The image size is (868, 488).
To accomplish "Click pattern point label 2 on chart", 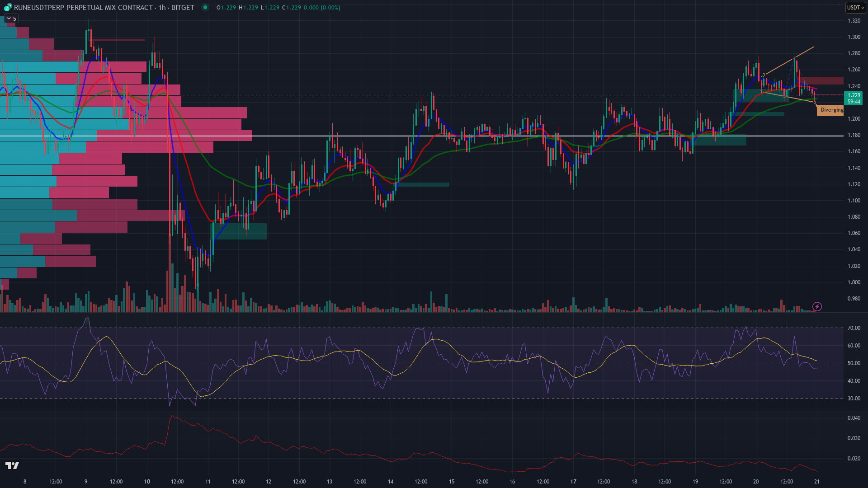I will (764, 75).
